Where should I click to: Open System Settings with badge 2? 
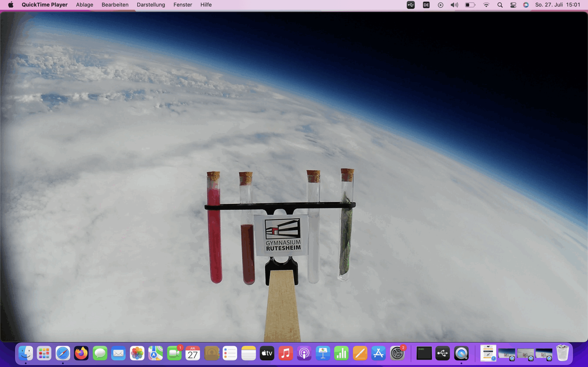click(x=397, y=353)
